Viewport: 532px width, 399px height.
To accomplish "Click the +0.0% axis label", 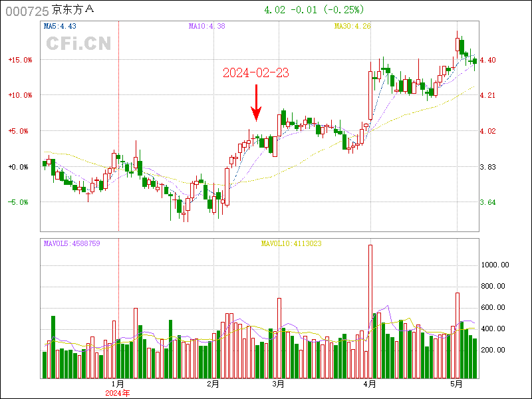I will click(x=19, y=167).
